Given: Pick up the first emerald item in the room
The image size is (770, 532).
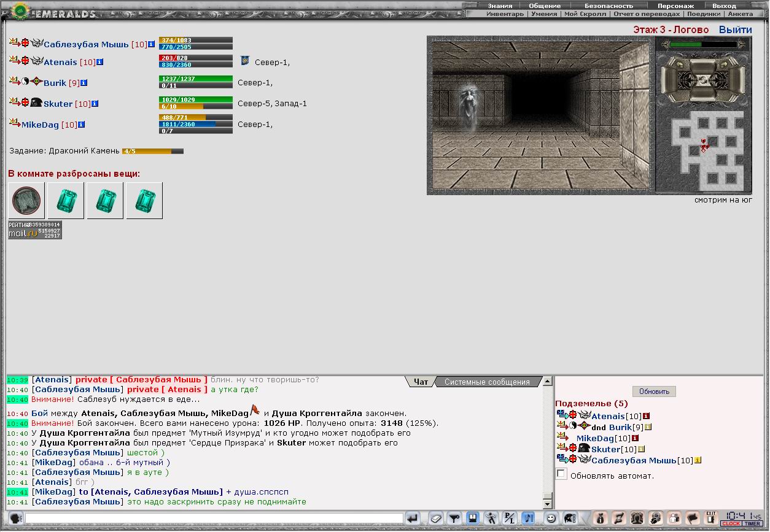Looking at the screenshot, I should [66, 200].
